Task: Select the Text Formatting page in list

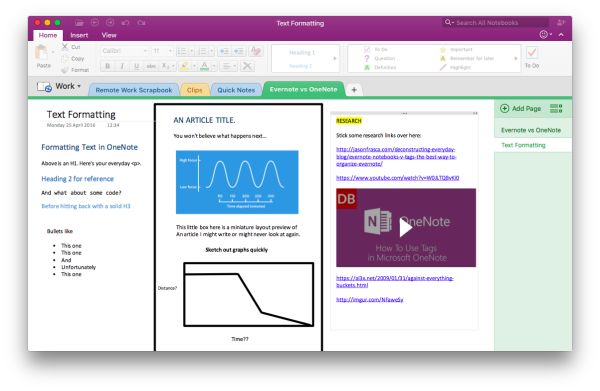Action: pos(533,145)
